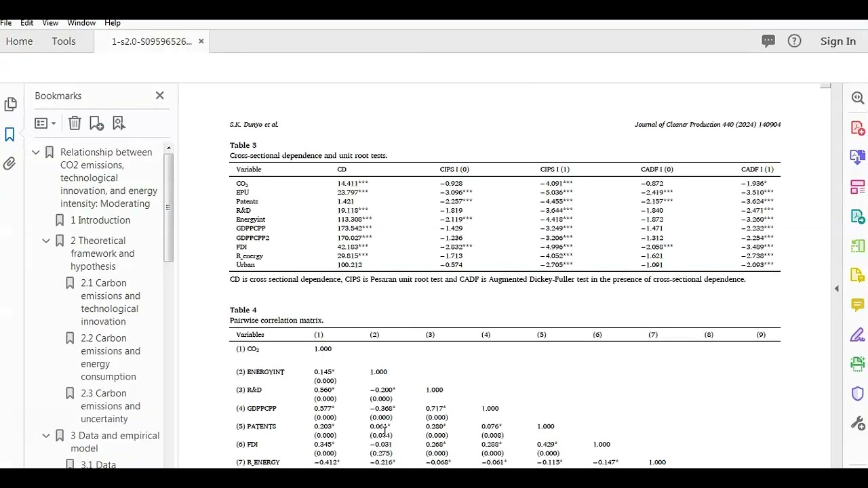The height and width of the screenshot is (488, 868).
Task: Collapse the 3 Data and empirical model bookmark
Action: pyautogui.click(x=46, y=436)
